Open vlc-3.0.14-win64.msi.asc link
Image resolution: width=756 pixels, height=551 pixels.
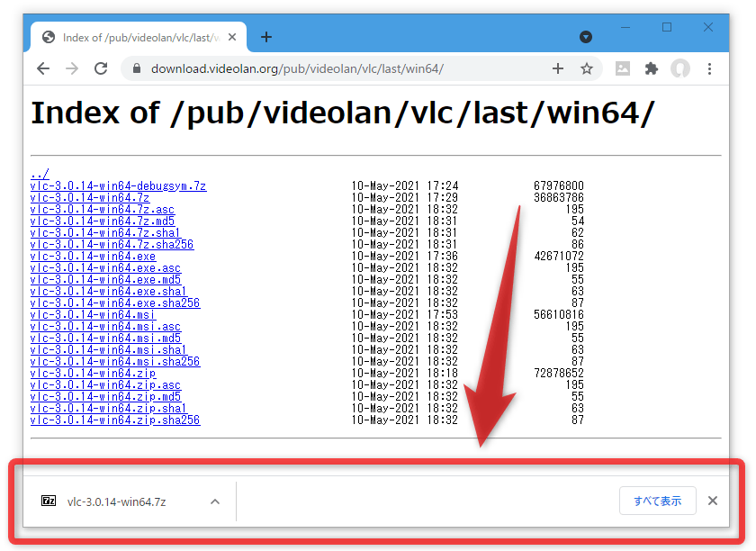click(105, 326)
